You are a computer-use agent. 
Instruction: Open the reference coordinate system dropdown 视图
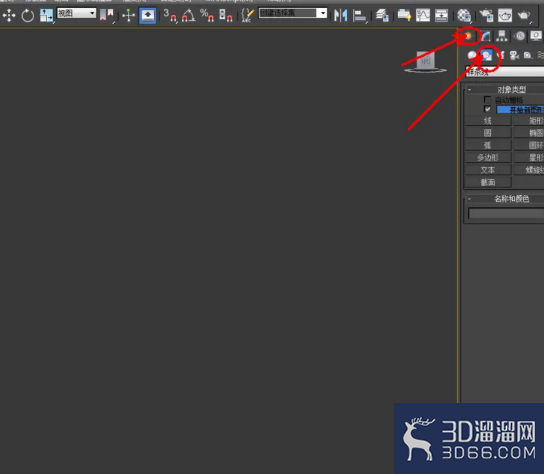(76, 13)
